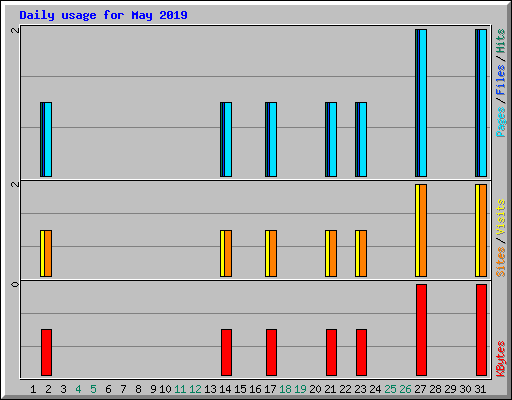Viewport: 512px width, 400px height.
Task: Click the red KBytes bar for day 23
Action: click(x=361, y=352)
